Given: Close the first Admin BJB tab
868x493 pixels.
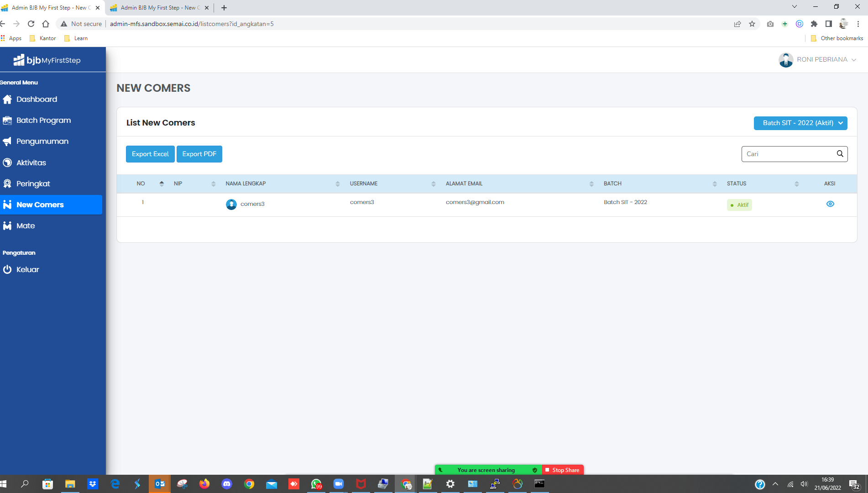Looking at the screenshot, I should coord(98,8).
